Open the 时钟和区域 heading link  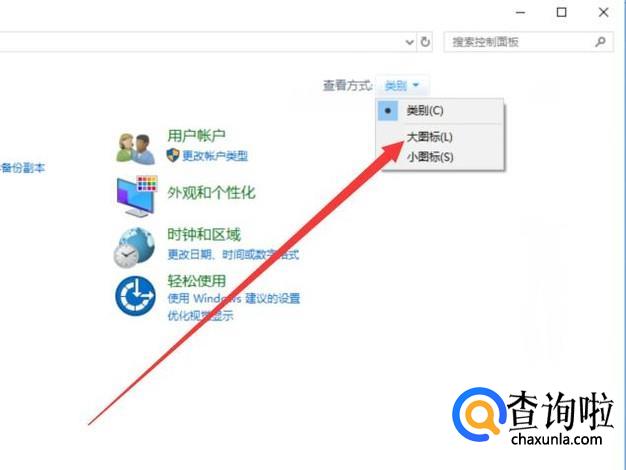click(x=204, y=234)
